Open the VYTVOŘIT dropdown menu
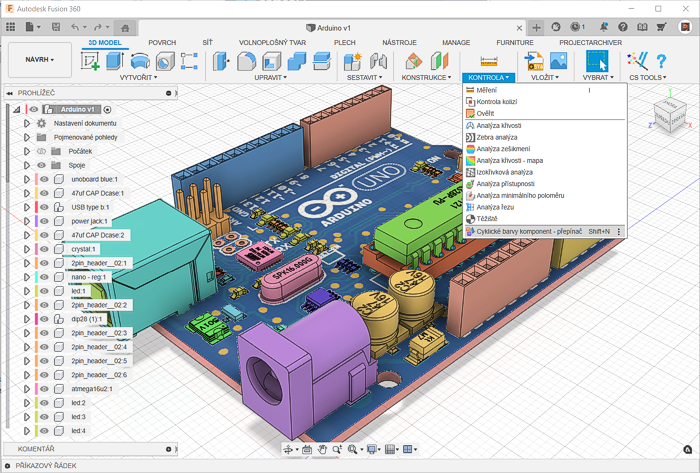The image size is (700, 473). pyautogui.click(x=138, y=78)
